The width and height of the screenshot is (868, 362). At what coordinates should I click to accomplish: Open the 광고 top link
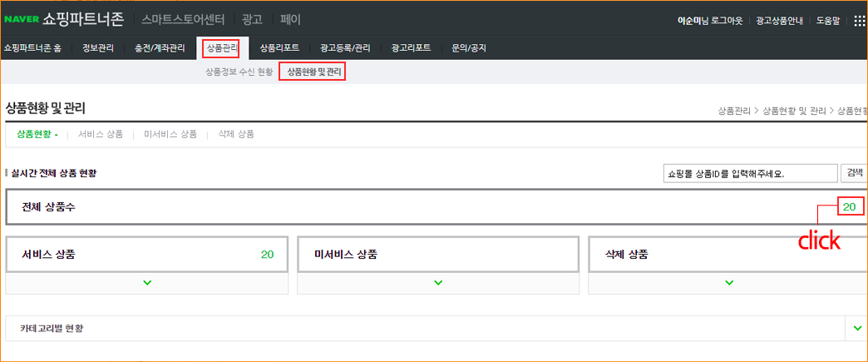(x=251, y=20)
